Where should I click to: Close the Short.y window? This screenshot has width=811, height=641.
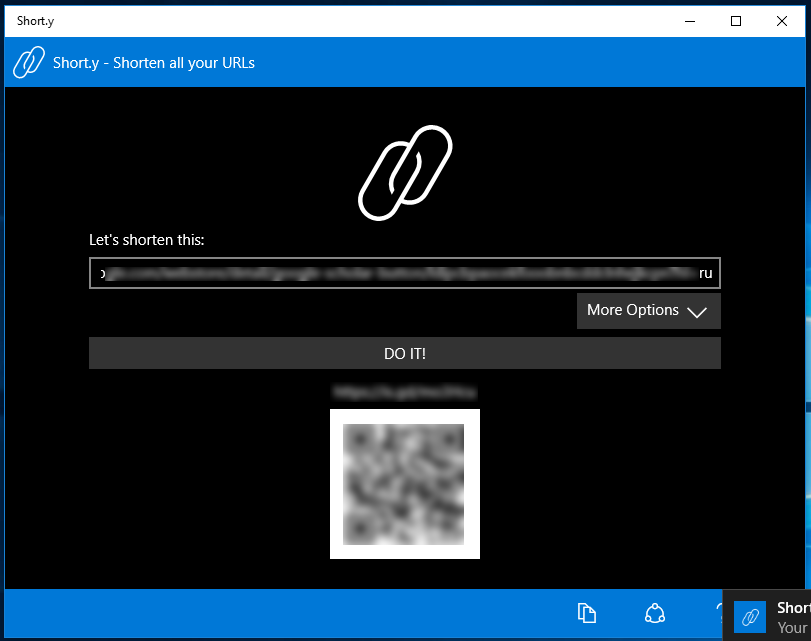tap(782, 21)
